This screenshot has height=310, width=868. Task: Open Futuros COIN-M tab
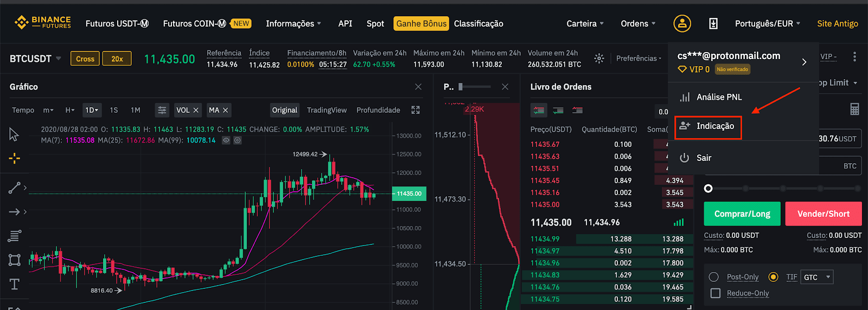tap(194, 23)
